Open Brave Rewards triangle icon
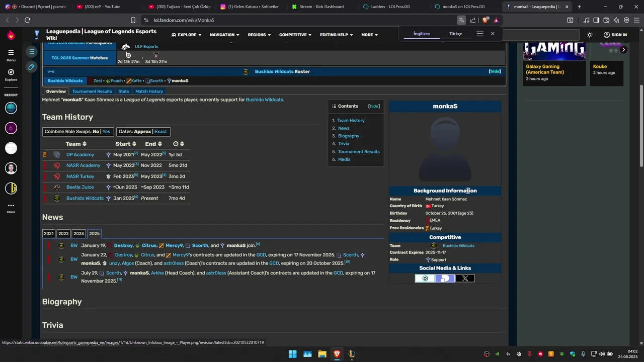The image size is (644, 362). (x=496, y=20)
